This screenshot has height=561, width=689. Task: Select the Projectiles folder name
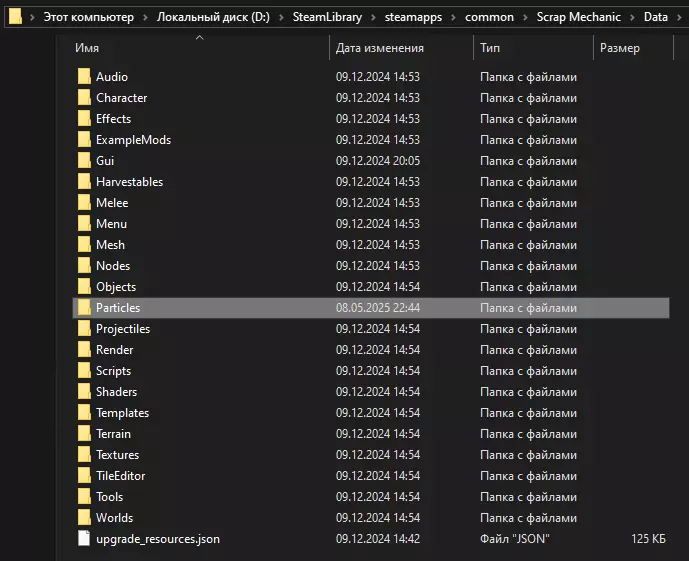click(x=123, y=329)
